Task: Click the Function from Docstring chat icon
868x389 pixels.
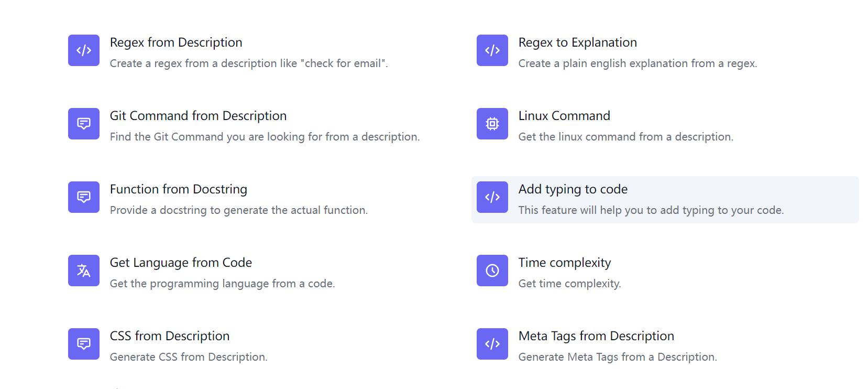Action: 84,197
